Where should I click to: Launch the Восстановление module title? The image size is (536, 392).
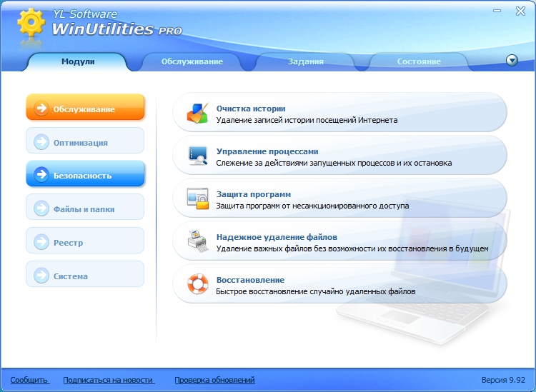251,280
